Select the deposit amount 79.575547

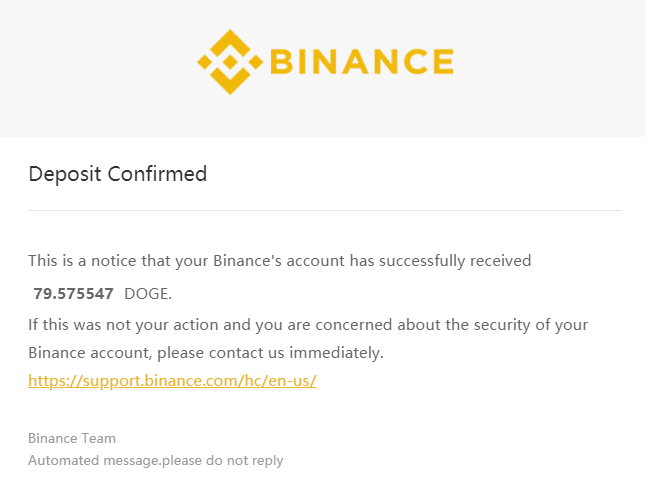point(73,293)
